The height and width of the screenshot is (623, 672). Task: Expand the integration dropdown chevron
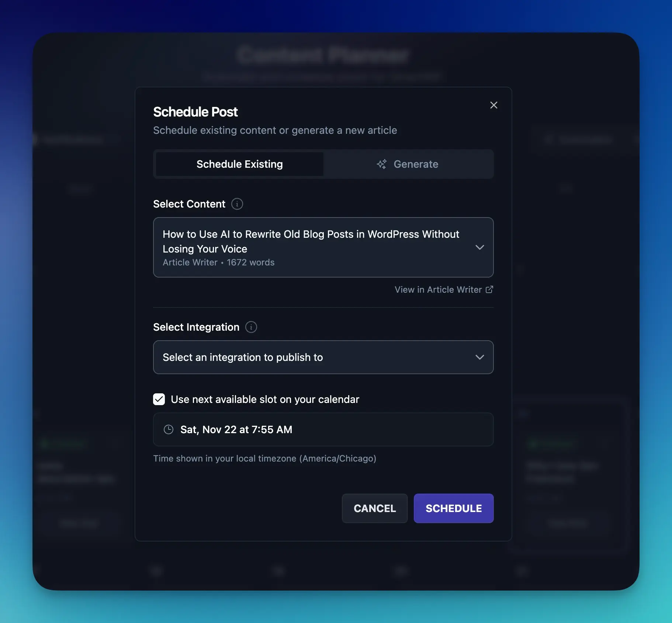tap(480, 357)
